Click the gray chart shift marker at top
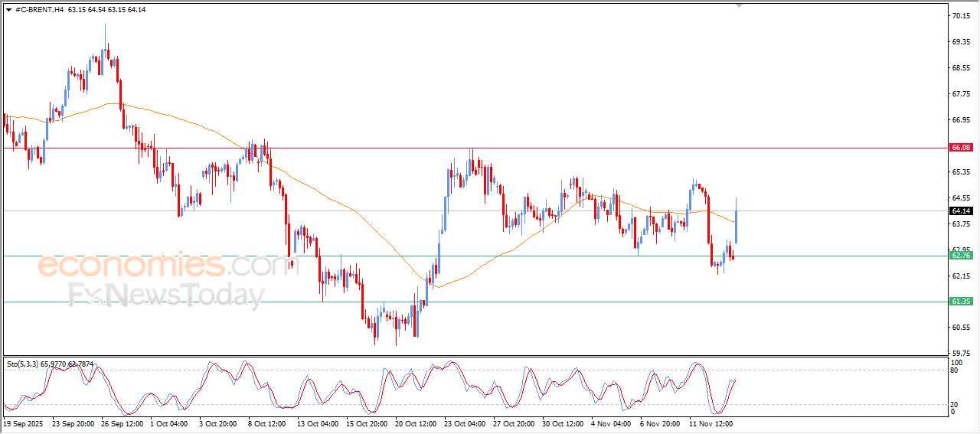Viewport: 980px width, 434px height. click(x=739, y=5)
